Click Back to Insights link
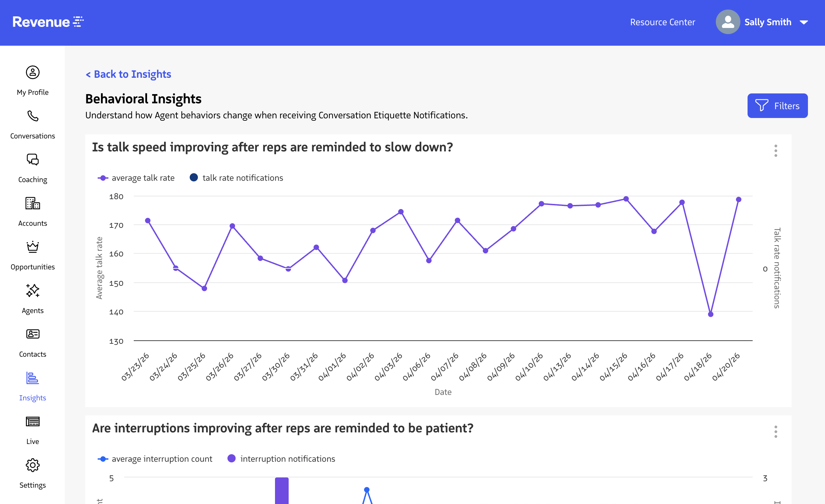Viewport: 825px width, 504px height. click(128, 74)
